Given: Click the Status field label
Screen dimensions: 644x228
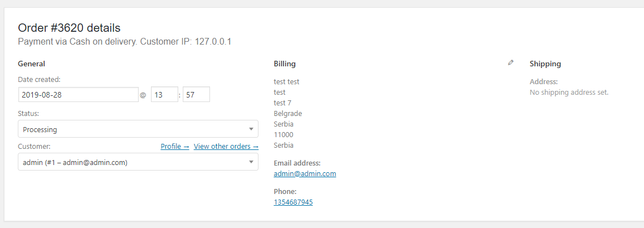Looking at the screenshot, I should [x=29, y=113].
